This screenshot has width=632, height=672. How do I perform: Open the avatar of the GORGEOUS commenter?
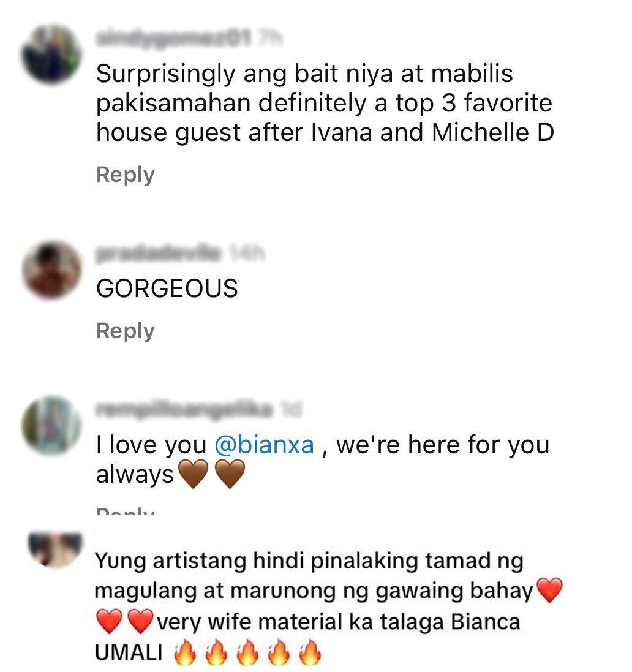(x=51, y=269)
